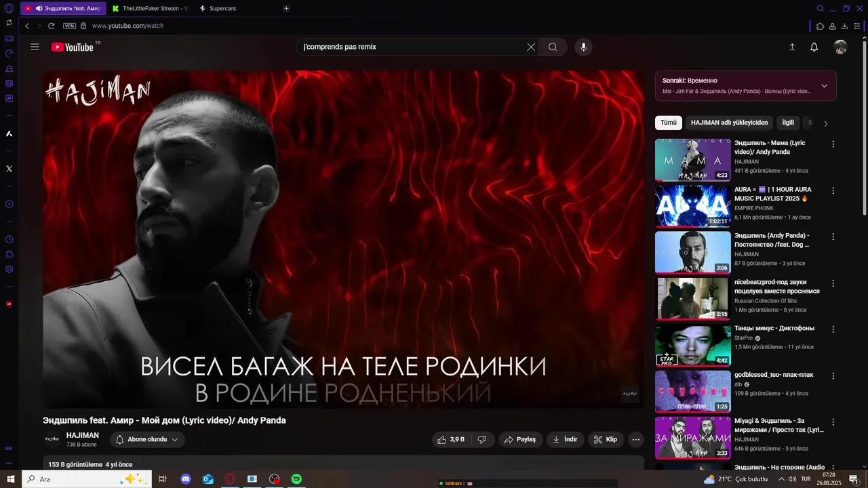Open Discord from the Windows taskbar

(x=186, y=479)
